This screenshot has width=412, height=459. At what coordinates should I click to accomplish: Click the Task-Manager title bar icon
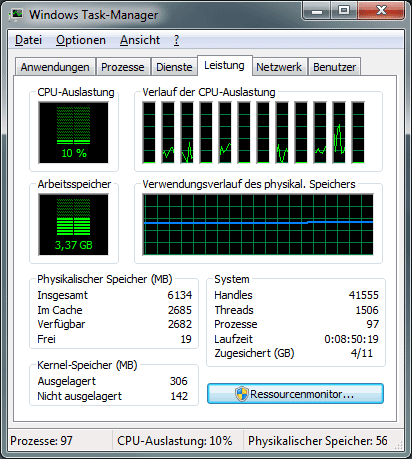[16, 14]
